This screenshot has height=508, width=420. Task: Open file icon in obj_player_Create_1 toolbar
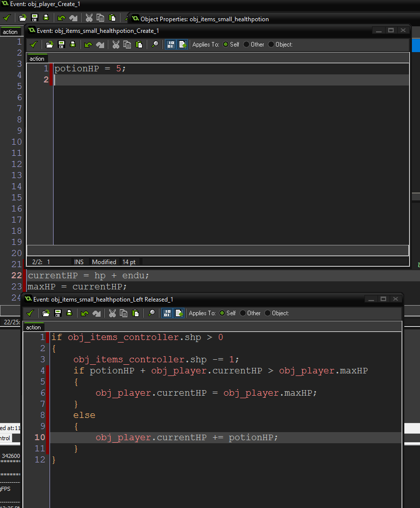pyautogui.click(x=22, y=18)
